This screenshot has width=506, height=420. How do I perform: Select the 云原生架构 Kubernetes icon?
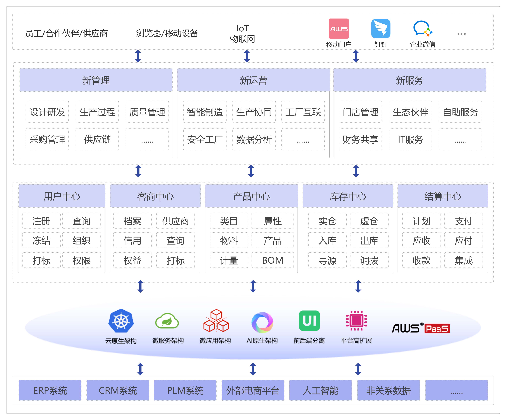121,321
